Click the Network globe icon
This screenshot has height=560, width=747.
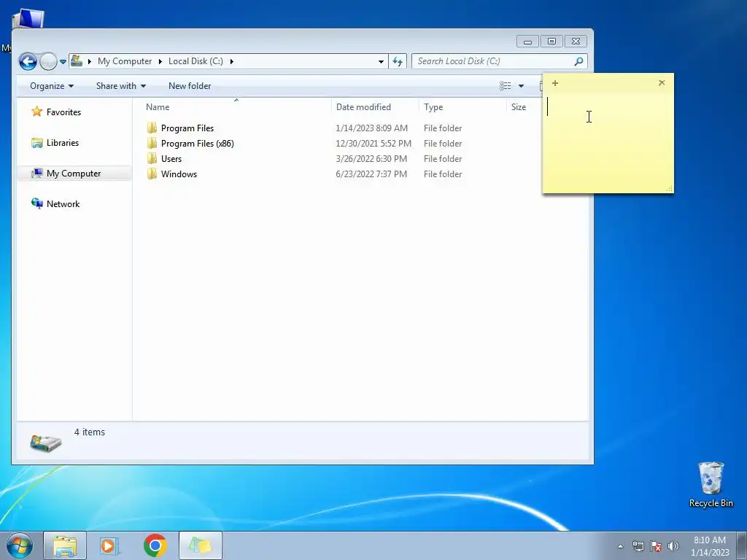[37, 204]
